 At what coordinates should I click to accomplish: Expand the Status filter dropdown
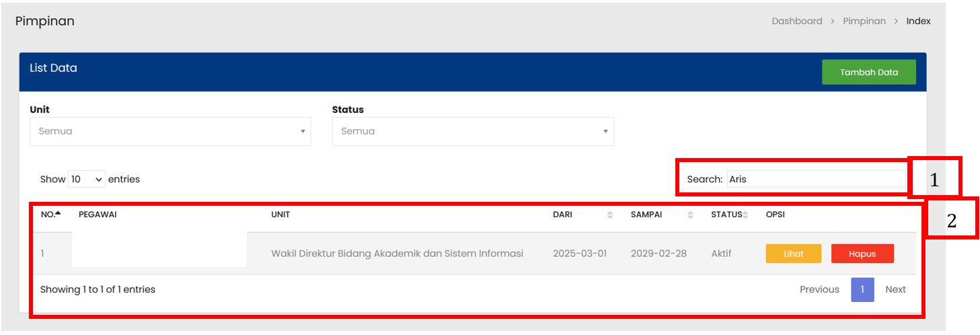click(x=472, y=132)
